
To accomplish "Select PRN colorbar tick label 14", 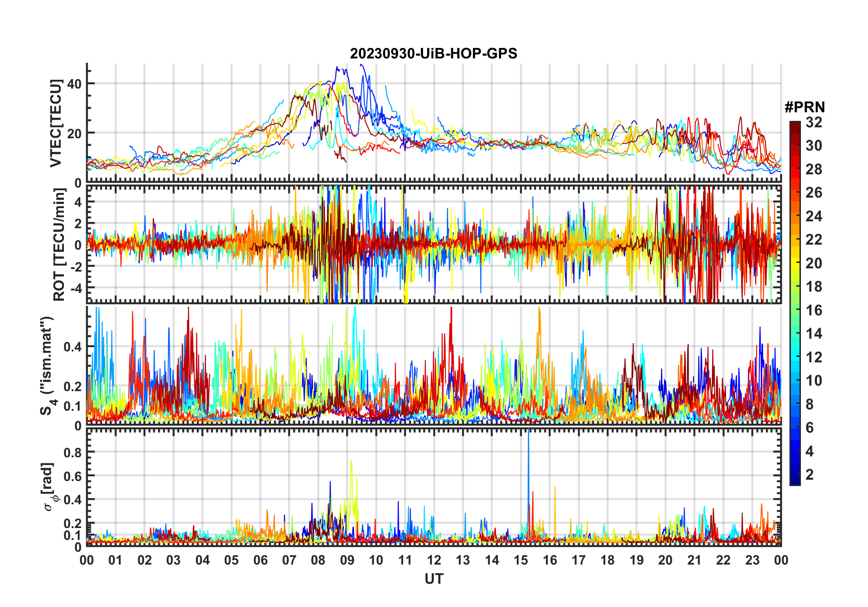I will click(814, 334).
